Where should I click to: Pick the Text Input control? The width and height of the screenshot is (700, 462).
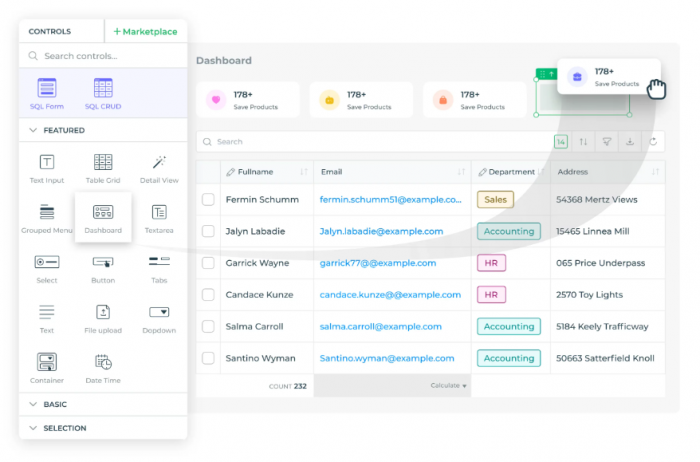(47, 169)
